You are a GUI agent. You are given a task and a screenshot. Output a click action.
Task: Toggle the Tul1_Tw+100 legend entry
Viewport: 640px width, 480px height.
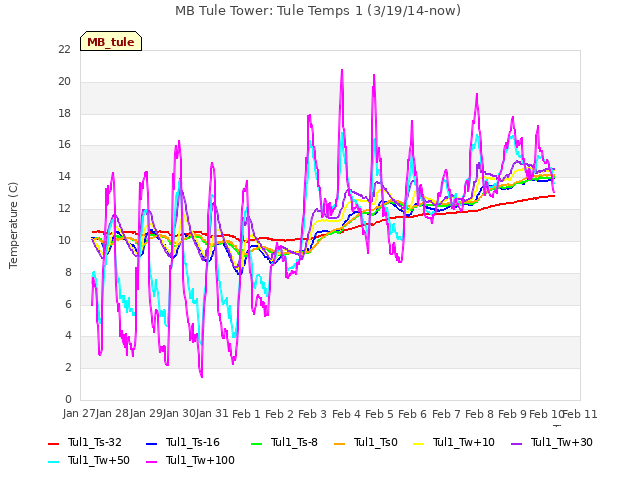190,460
